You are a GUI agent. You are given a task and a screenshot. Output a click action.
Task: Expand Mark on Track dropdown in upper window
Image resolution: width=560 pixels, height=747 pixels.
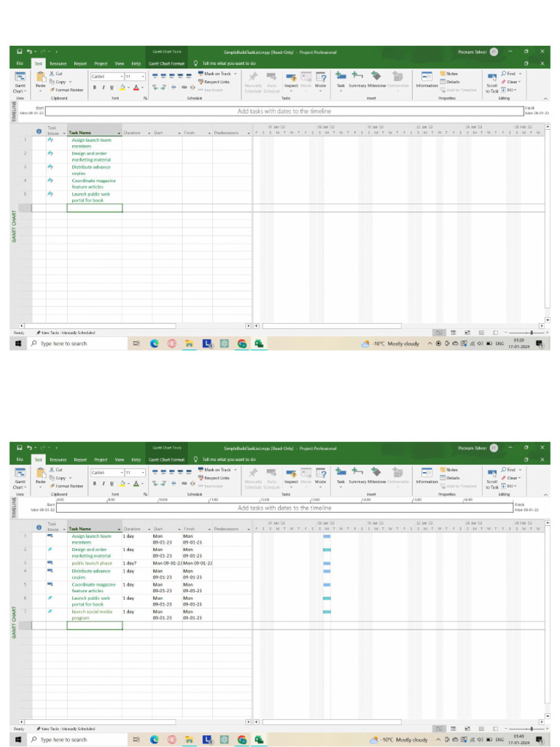coord(236,74)
